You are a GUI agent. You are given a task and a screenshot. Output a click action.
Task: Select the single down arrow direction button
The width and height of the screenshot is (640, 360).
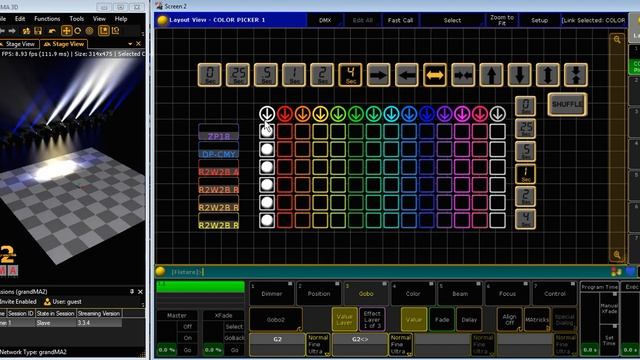coord(519,75)
